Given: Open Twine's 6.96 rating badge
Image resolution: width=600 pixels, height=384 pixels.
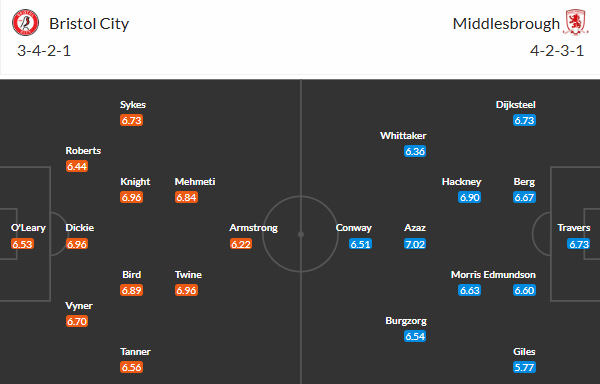Looking at the screenshot, I should (x=186, y=290).
